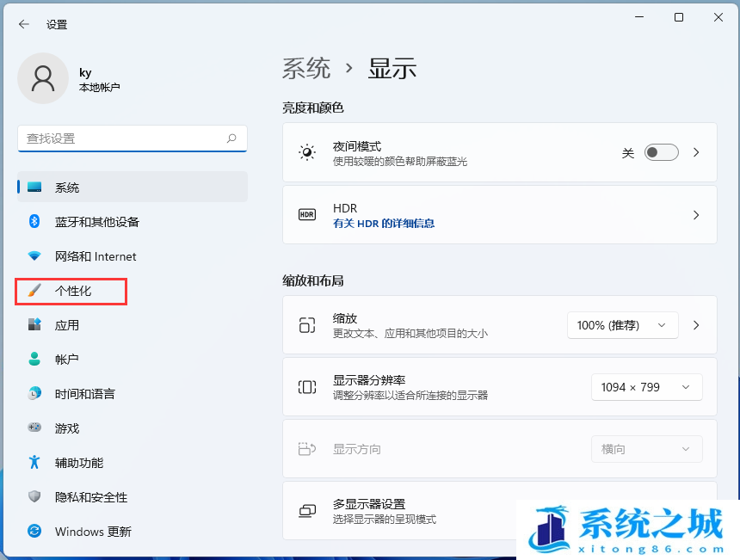Expand night light settings chevron
The width and height of the screenshot is (740, 560).
[696, 152]
